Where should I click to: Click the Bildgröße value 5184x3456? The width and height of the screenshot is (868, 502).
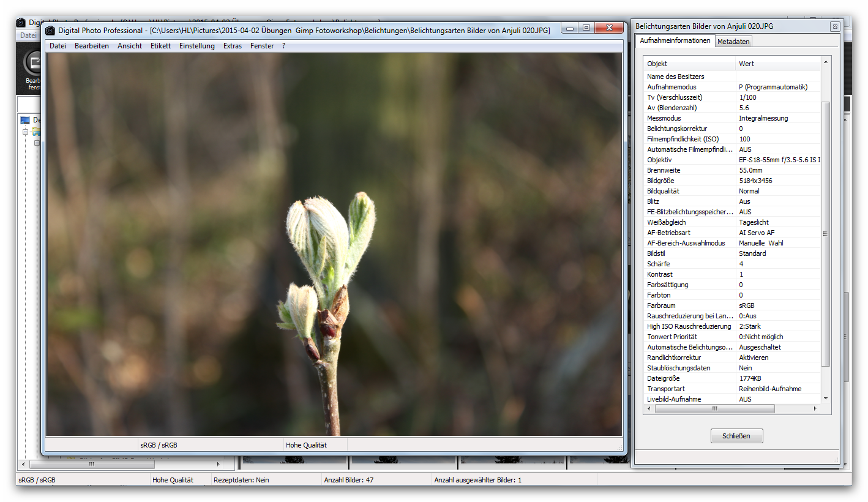755,181
